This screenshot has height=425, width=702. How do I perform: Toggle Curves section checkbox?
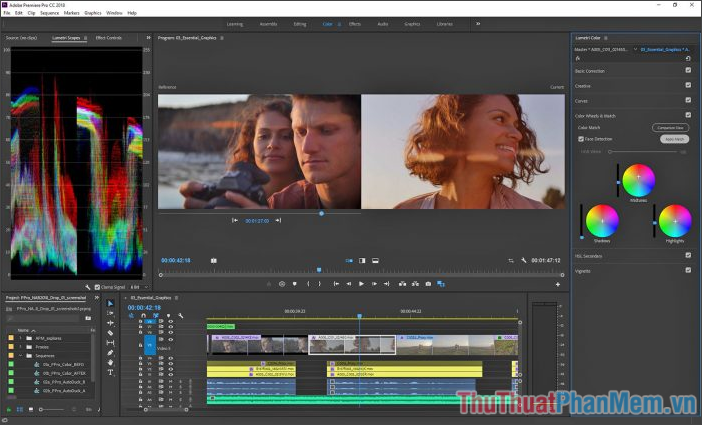pos(688,100)
